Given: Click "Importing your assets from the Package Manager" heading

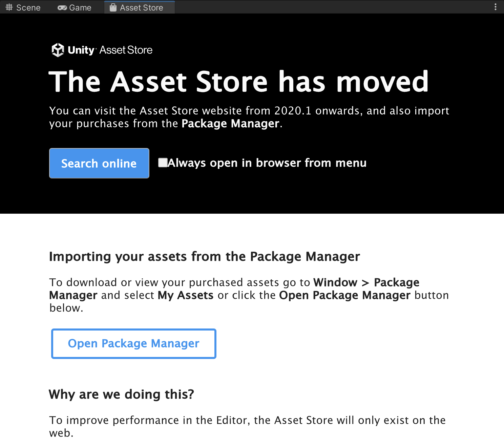Looking at the screenshot, I should (x=204, y=256).
